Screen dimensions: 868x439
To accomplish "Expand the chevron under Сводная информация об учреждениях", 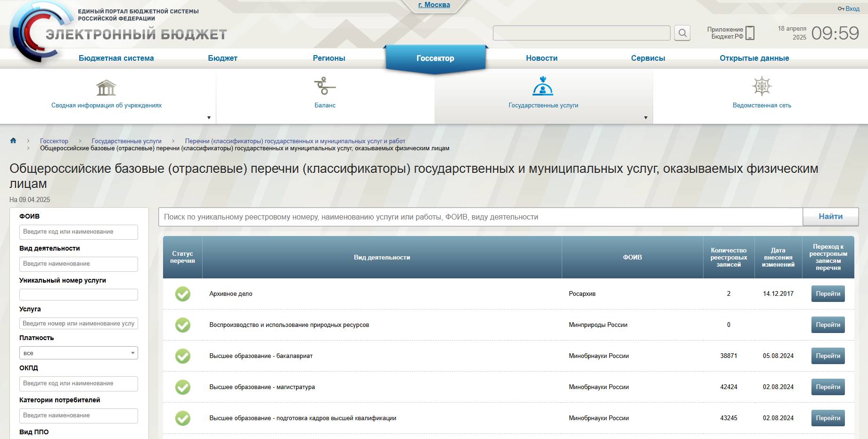I will click(x=208, y=117).
